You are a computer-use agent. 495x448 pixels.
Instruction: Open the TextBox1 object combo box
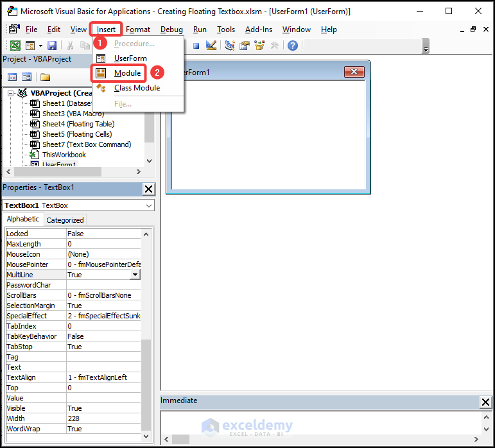pos(78,205)
